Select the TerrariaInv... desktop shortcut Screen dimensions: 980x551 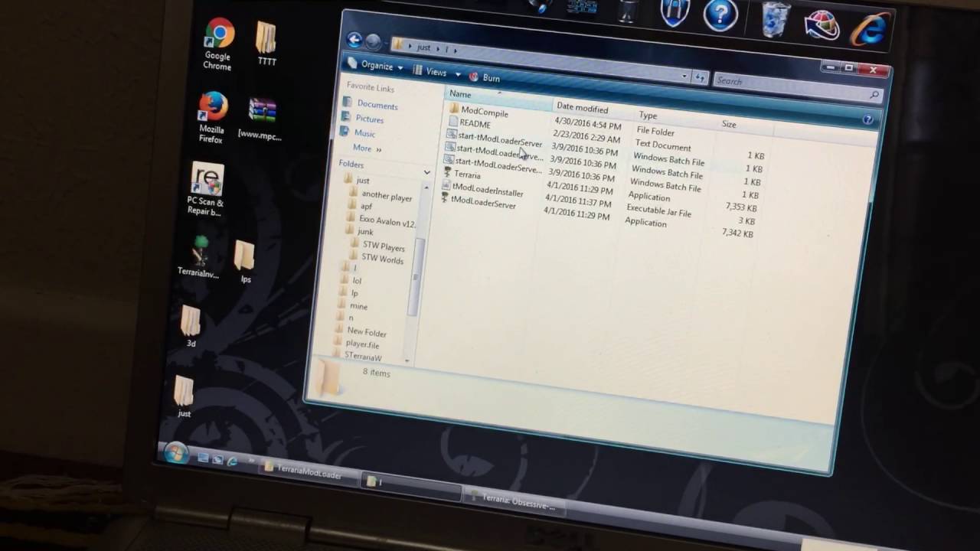click(199, 257)
